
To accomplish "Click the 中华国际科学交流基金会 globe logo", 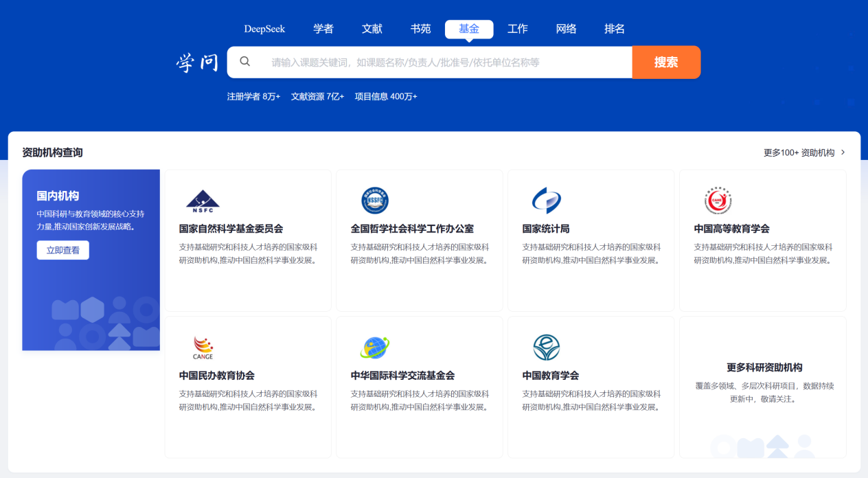I will click(x=375, y=348).
